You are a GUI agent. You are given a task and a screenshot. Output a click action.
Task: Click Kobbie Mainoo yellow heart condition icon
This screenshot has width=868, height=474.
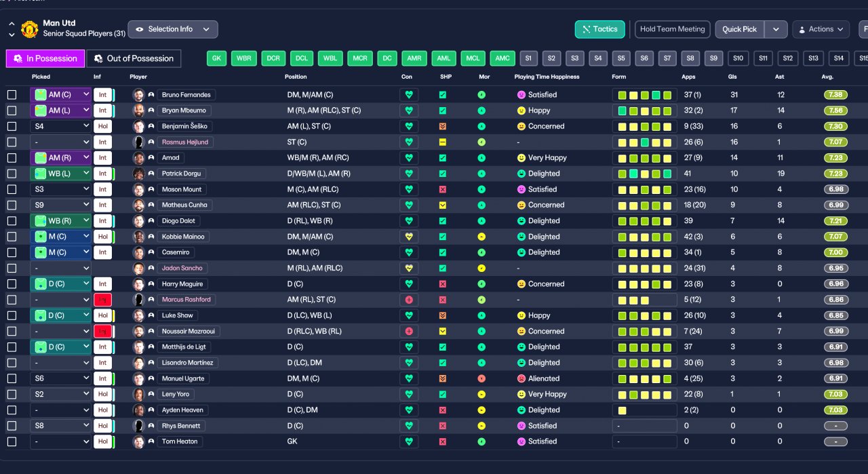point(409,237)
